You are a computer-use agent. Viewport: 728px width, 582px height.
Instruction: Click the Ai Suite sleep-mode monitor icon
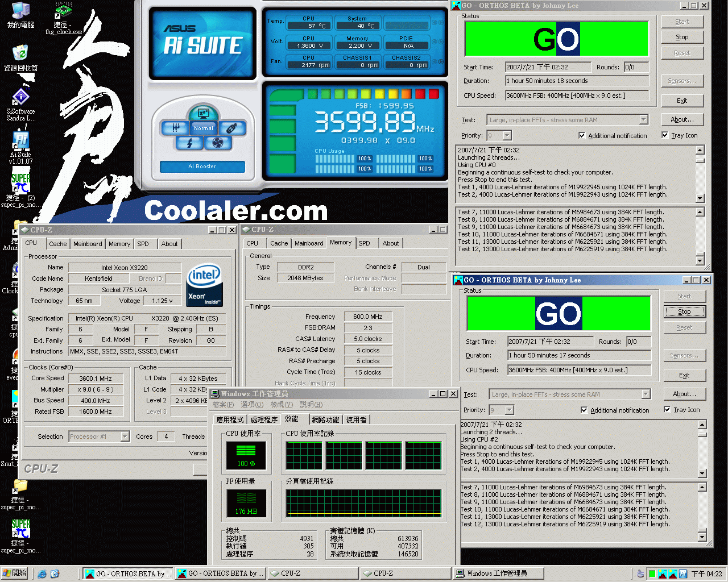click(203, 113)
